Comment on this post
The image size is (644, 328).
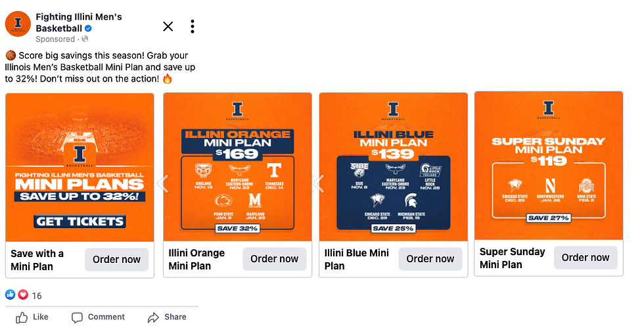[x=98, y=317]
